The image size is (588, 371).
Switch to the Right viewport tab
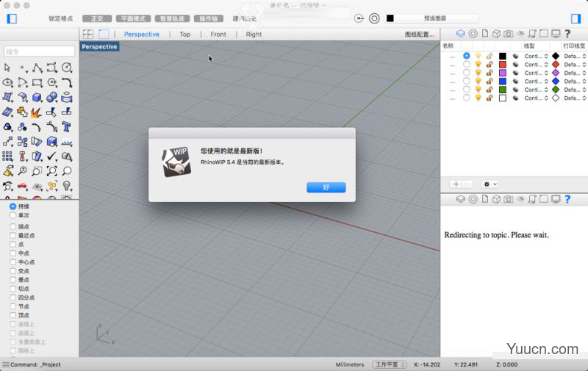click(x=254, y=34)
